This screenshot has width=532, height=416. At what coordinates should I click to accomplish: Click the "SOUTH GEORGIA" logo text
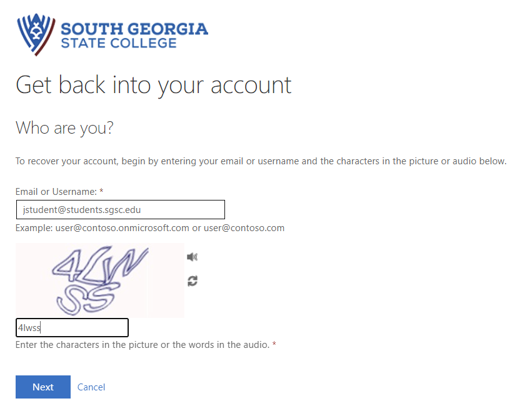tap(134, 29)
